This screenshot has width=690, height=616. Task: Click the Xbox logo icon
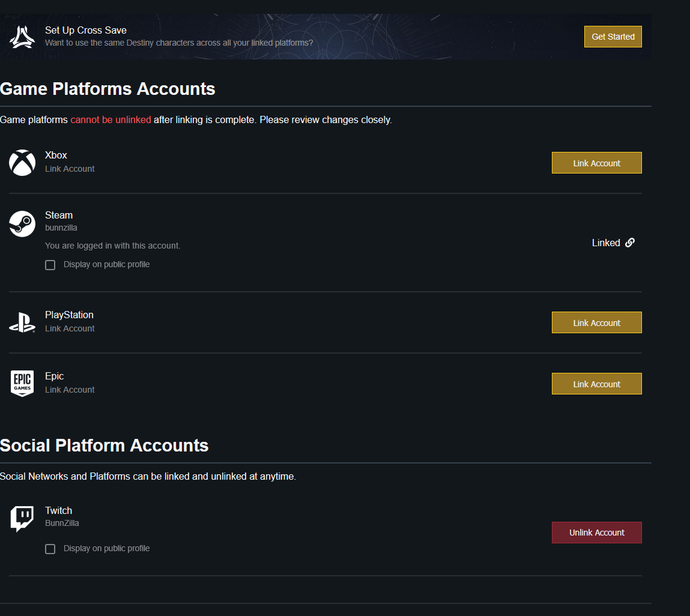tap(22, 163)
